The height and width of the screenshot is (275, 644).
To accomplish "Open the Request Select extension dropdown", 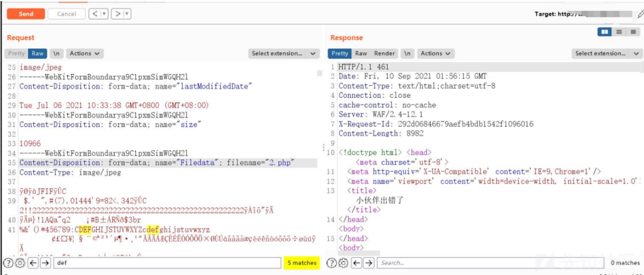I will coord(284,54).
